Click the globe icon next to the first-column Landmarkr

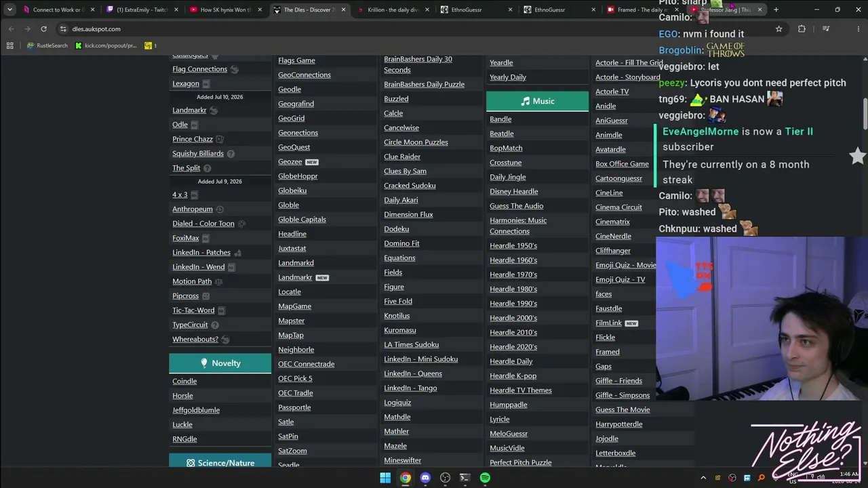[x=214, y=110]
